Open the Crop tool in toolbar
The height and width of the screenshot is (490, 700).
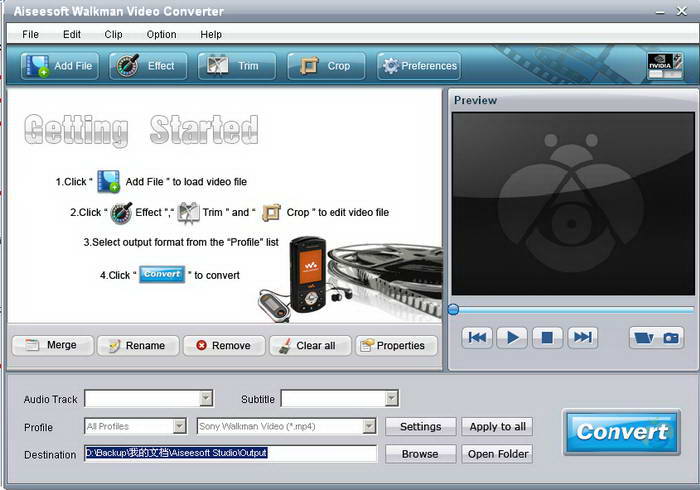click(x=326, y=66)
